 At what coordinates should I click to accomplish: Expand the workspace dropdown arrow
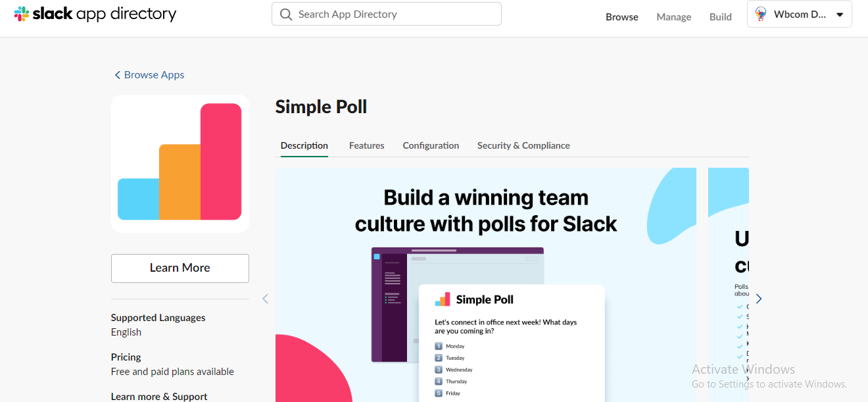click(840, 14)
